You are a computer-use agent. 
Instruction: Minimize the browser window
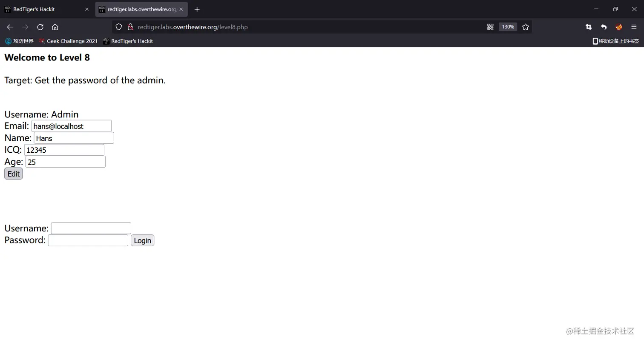596,9
